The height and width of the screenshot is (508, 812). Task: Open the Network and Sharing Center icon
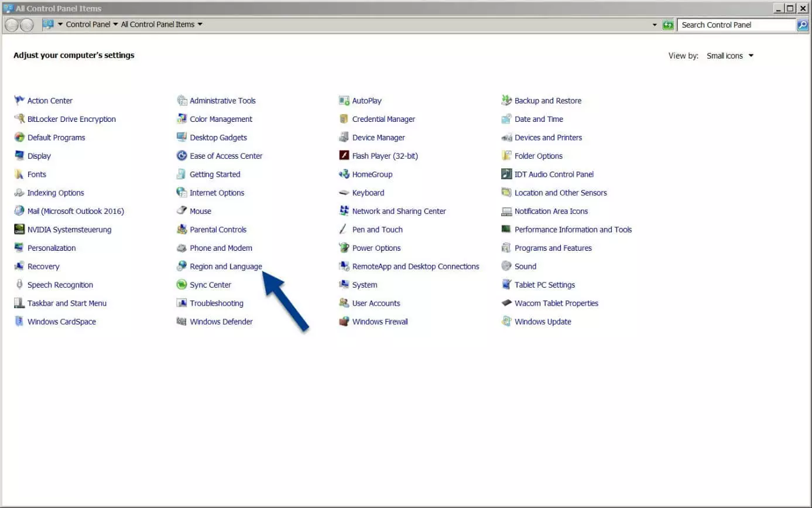[344, 212]
